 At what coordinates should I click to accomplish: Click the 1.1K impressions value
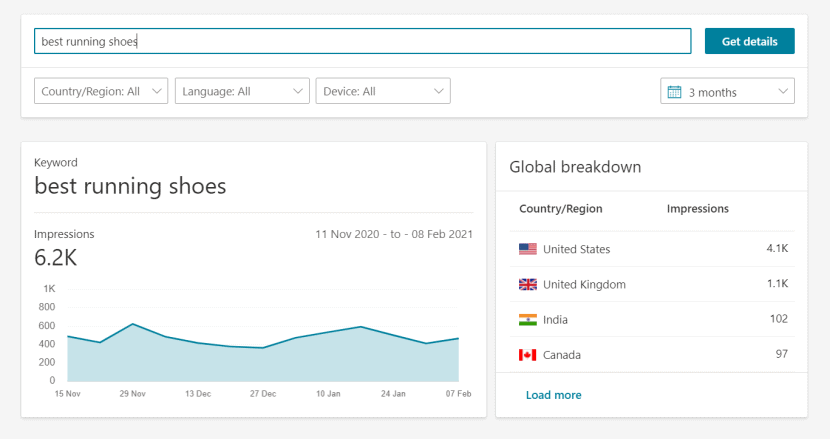click(777, 284)
